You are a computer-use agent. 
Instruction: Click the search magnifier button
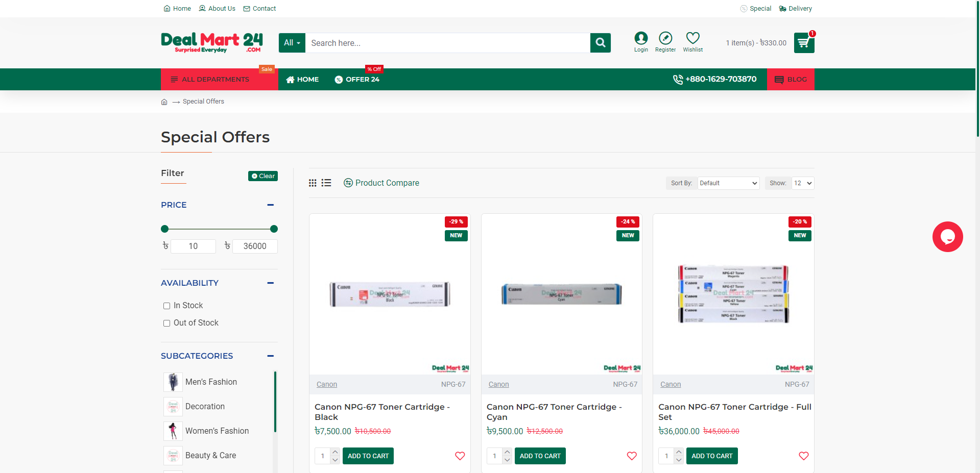point(601,43)
